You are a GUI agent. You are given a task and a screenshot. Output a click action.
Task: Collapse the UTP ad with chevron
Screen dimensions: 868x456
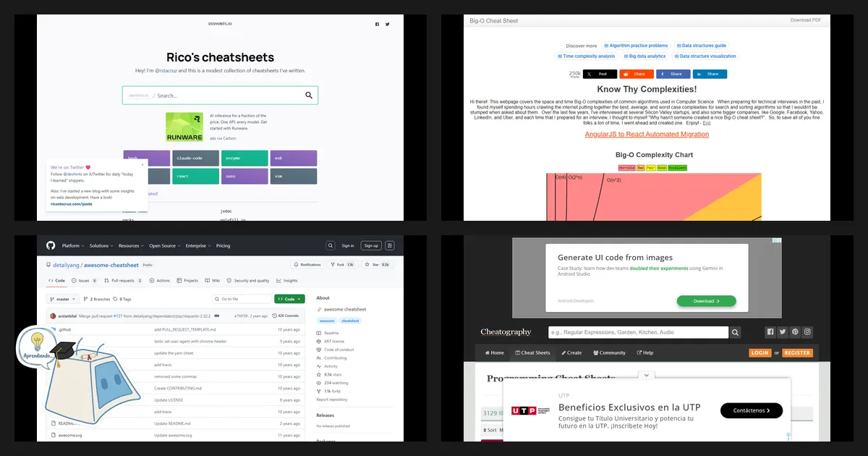647,376
